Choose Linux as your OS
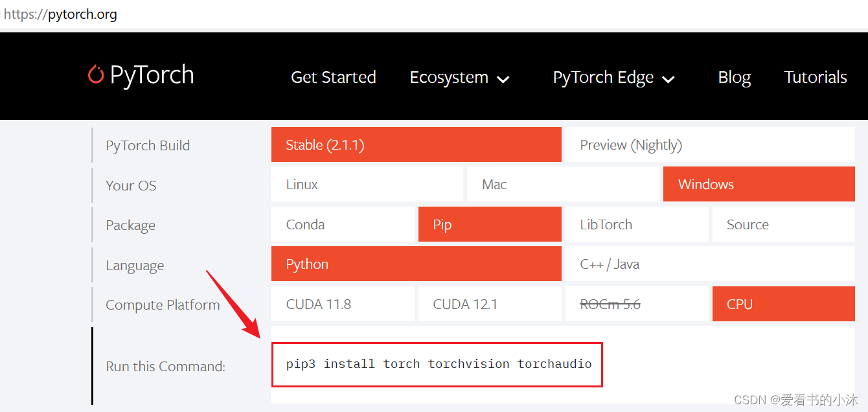The height and width of the screenshot is (412, 868). tap(367, 184)
